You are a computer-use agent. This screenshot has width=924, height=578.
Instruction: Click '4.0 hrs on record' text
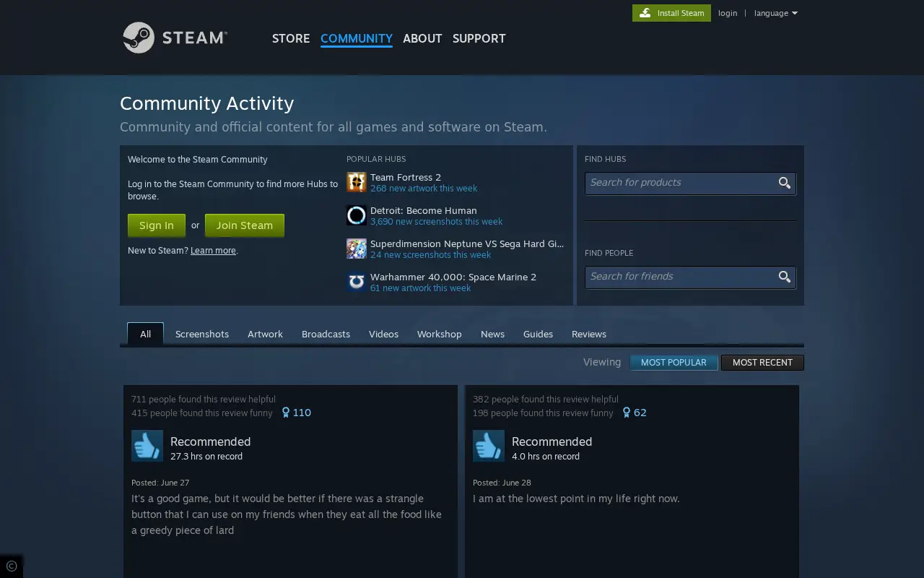546,457
